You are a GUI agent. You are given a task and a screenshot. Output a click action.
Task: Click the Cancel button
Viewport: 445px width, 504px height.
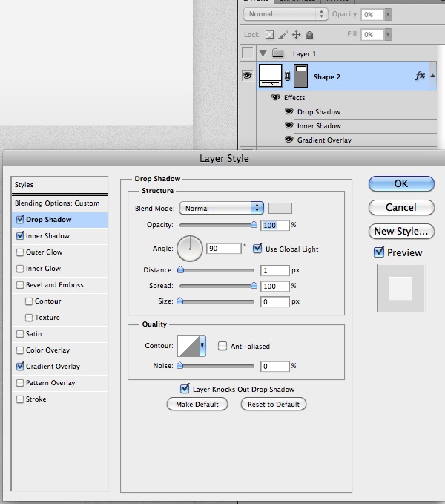click(401, 208)
